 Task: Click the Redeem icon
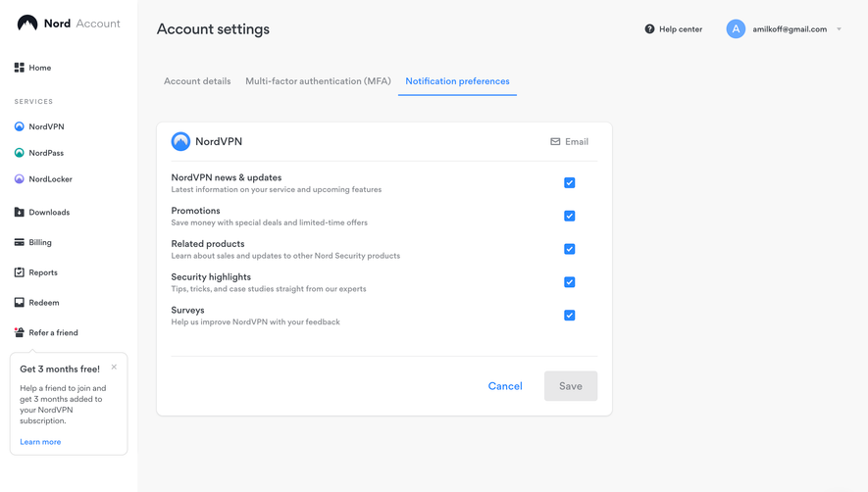click(x=20, y=302)
